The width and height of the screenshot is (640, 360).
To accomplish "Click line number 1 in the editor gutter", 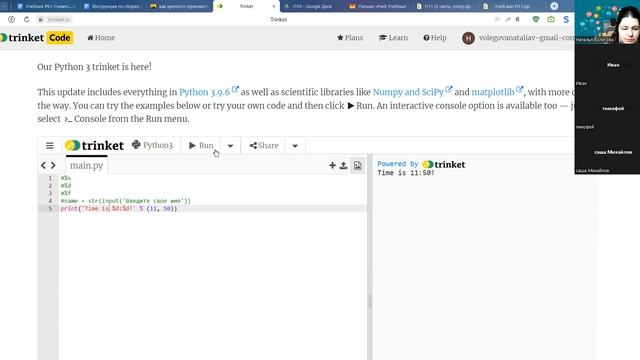I will (x=50, y=178).
